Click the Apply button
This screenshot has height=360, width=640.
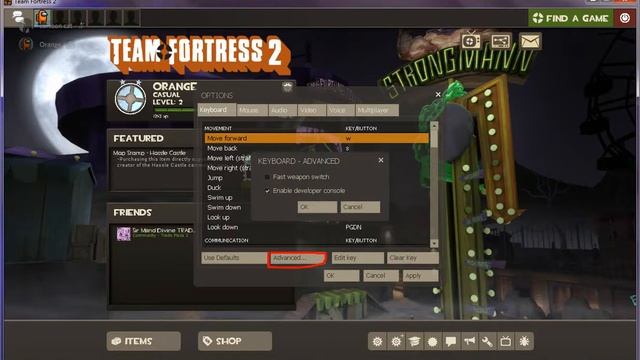point(420,276)
